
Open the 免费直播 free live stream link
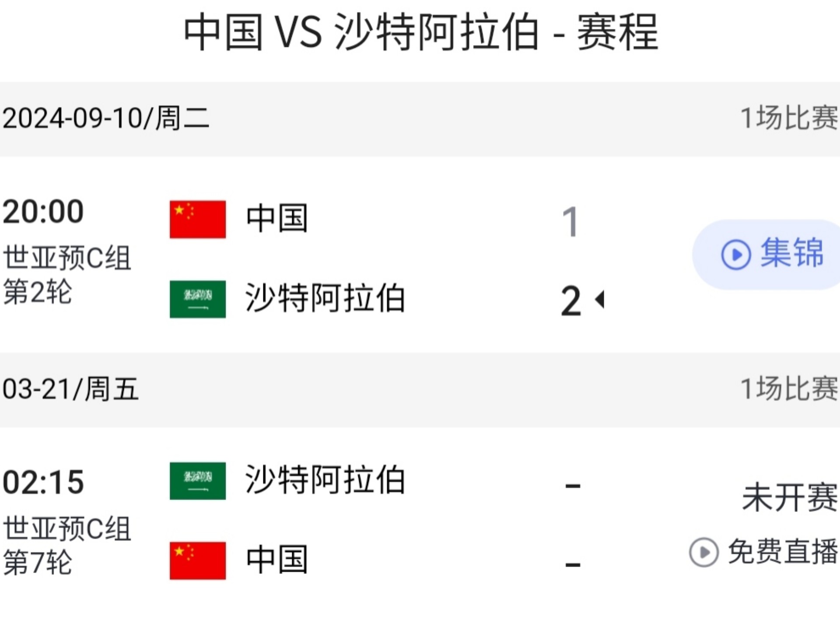click(779, 553)
